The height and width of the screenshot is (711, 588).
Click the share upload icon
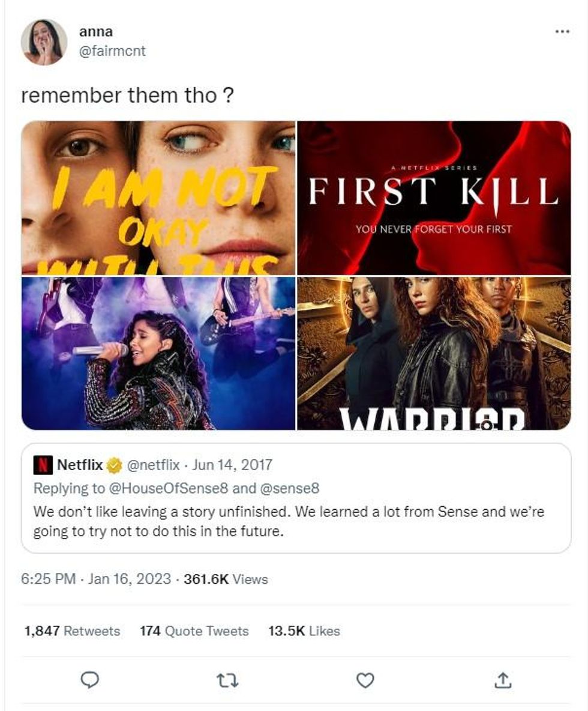(503, 680)
